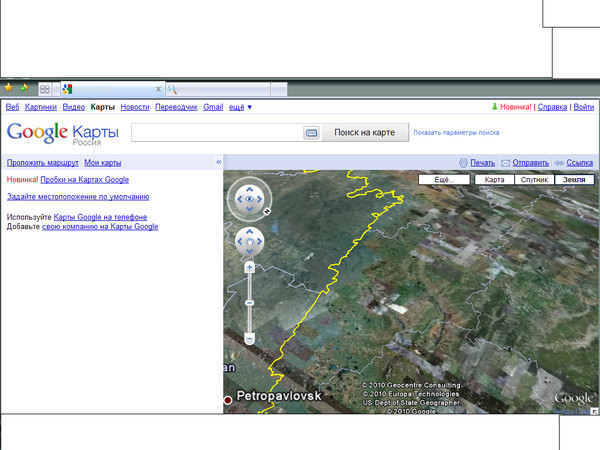Open the Переводчик link

click(176, 107)
